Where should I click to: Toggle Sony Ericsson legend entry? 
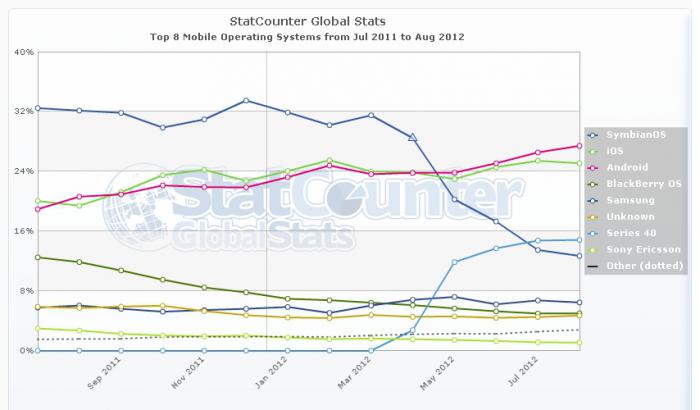(x=642, y=250)
